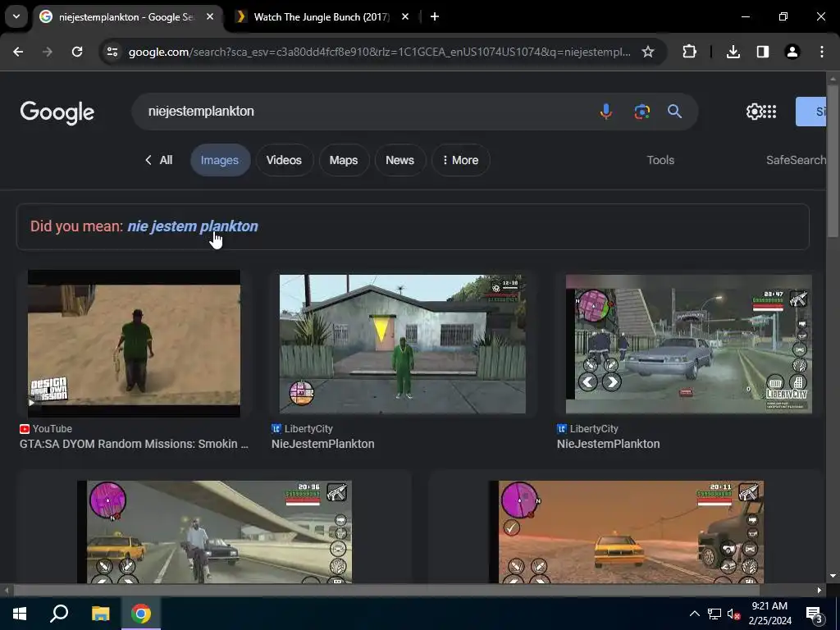Click the muted volume icon in tray
Viewport: 840px width, 630px height.
[733, 614]
